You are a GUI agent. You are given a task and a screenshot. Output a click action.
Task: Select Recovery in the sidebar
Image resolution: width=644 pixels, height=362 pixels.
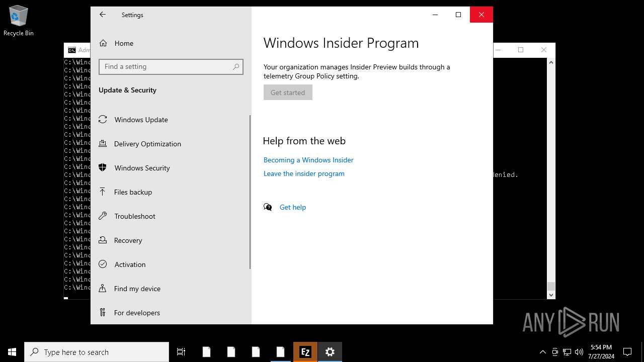(x=170, y=240)
